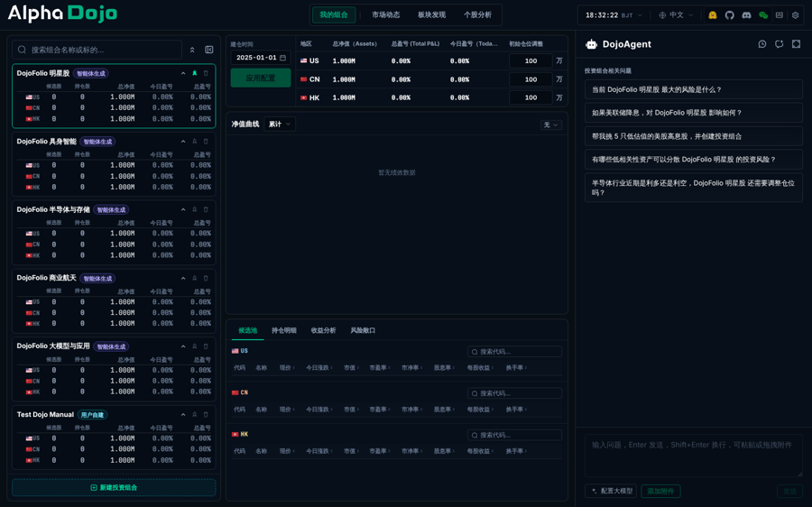Image resolution: width=812 pixels, height=507 pixels.
Task: Ask 帮我挑 5 只低估值的美股高息股 suggestion
Action: tap(694, 137)
